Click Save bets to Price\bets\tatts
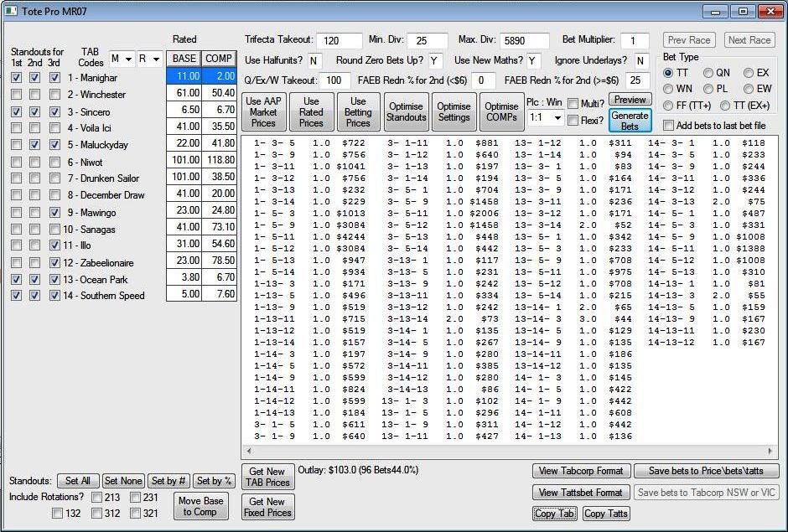 pos(706,471)
